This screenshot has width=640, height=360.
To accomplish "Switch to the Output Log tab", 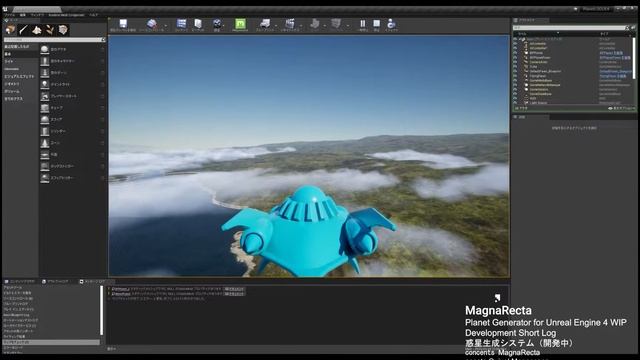I will tap(57, 282).
